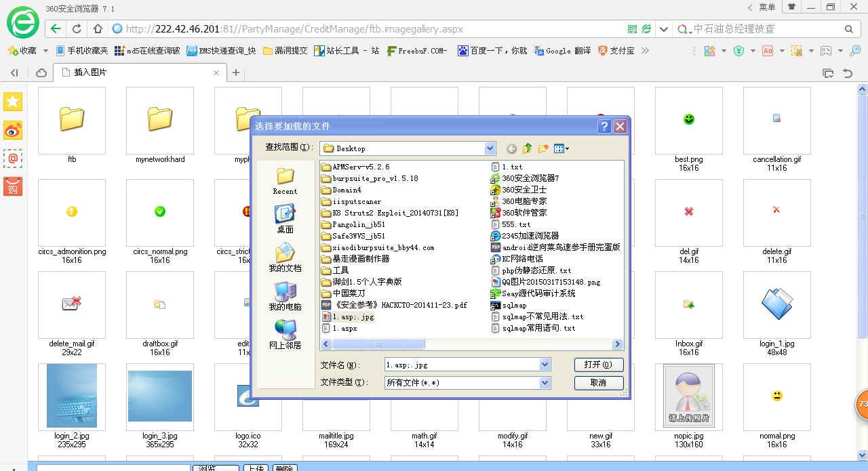Select the burpsuite_pro_v1.5.18 folder

370,178
